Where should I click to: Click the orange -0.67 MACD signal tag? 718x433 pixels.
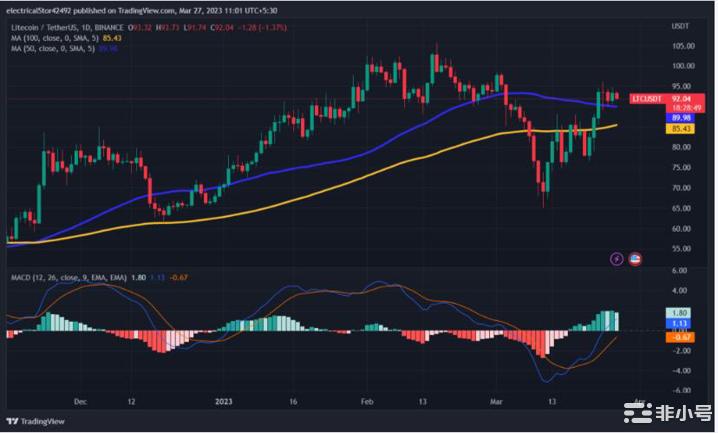coord(679,337)
